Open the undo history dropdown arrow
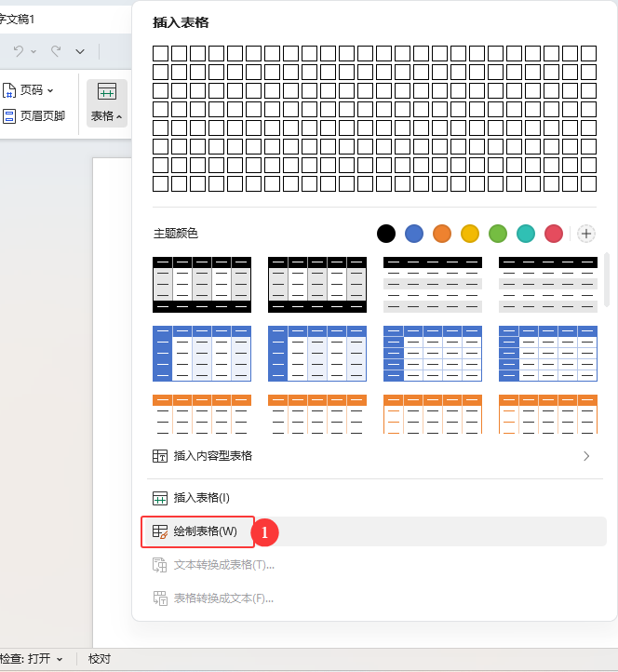 (x=34, y=51)
